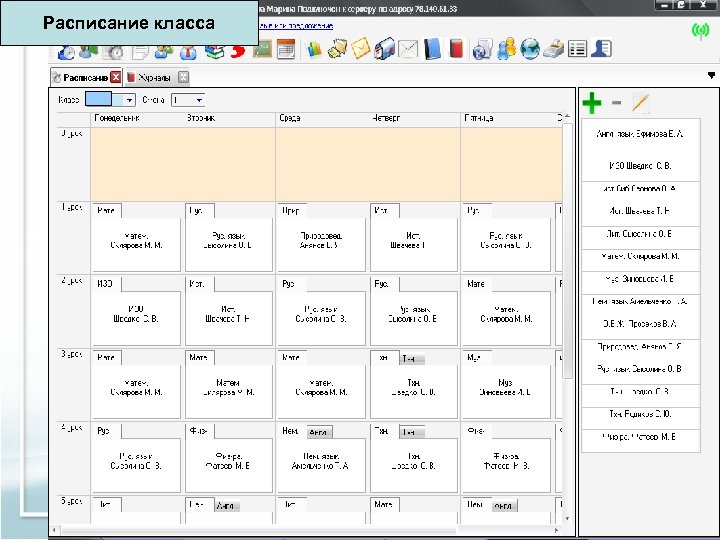Select Monday lesson 2 ИЗО Шведко cell
Image resolution: width=720 pixels, height=540 pixels.
tap(136, 318)
